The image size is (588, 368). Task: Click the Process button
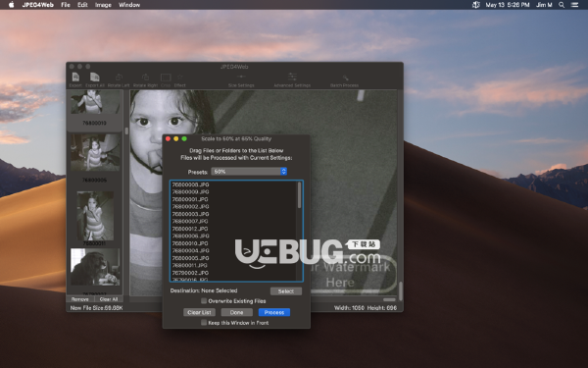pyautogui.click(x=274, y=312)
